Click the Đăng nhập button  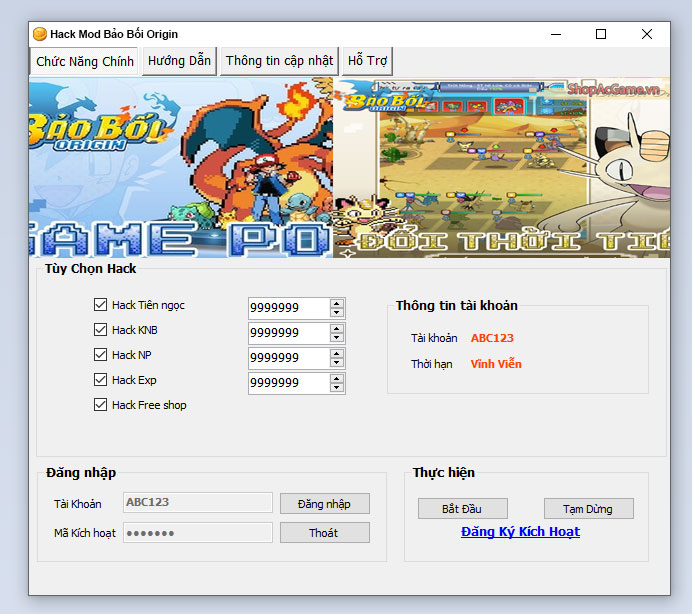(325, 504)
